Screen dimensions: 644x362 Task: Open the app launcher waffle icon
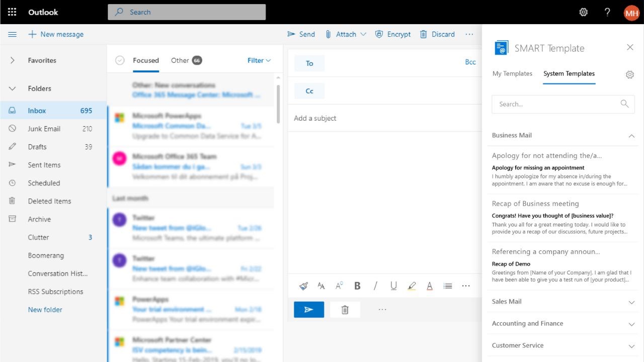(12, 12)
